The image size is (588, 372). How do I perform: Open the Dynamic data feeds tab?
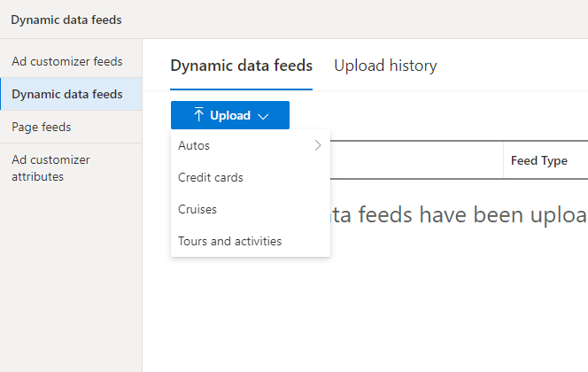pos(241,66)
